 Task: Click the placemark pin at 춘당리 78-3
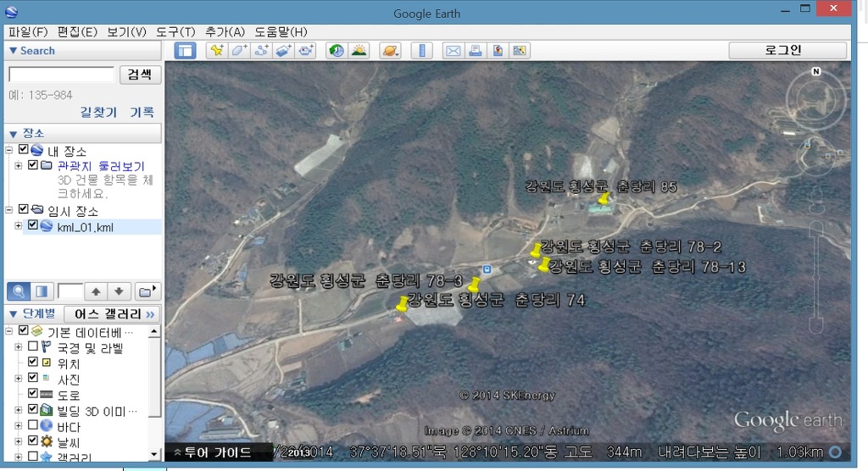[x=474, y=285]
